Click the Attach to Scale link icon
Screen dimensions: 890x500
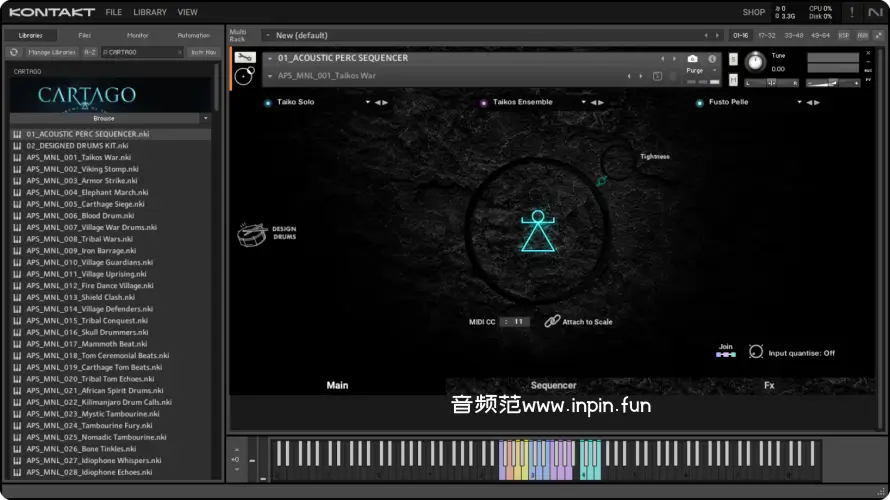click(x=552, y=321)
